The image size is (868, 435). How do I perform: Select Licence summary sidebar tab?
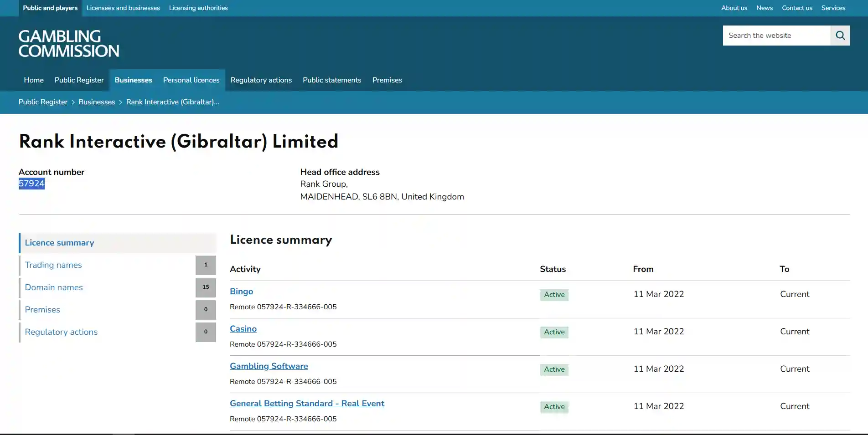pos(118,243)
